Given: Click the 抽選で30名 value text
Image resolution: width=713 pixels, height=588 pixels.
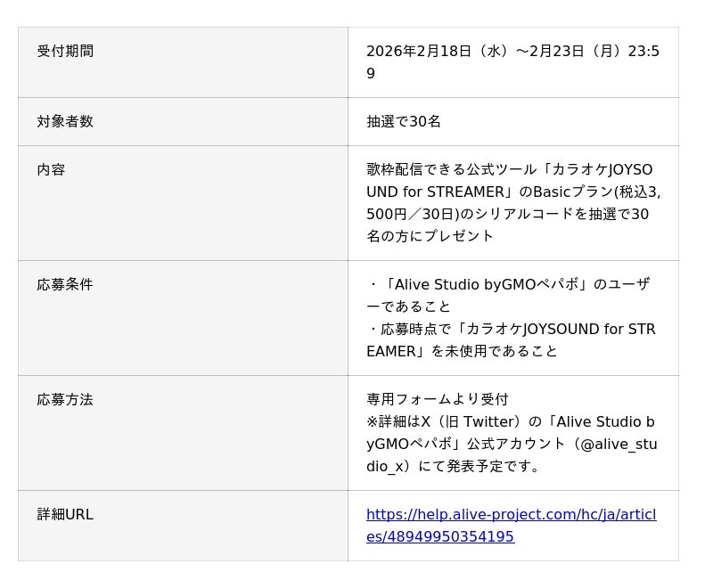Looking at the screenshot, I should 404,121.
